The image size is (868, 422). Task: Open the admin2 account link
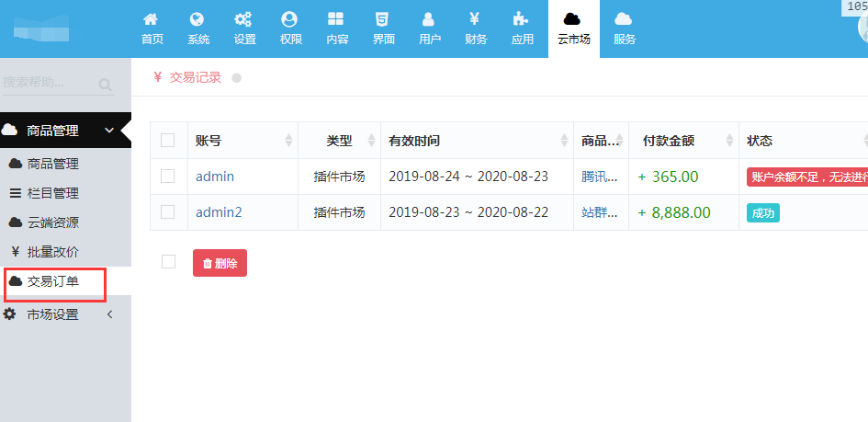pos(219,212)
